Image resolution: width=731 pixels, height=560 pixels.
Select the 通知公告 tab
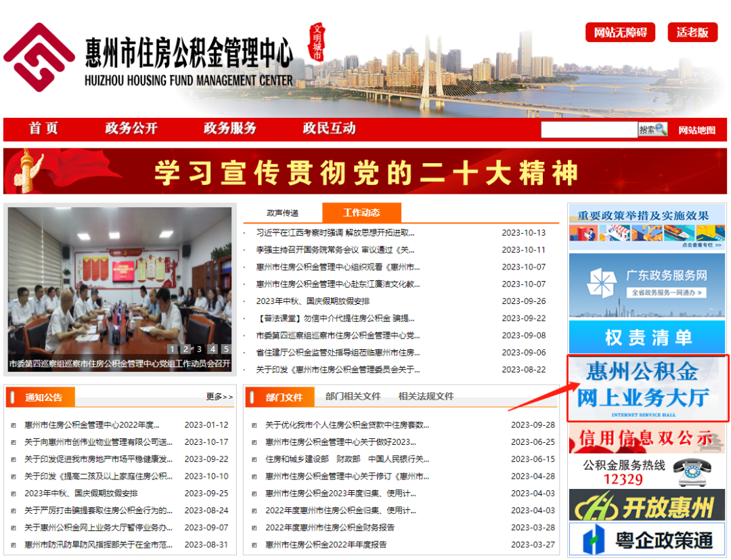coord(41,397)
